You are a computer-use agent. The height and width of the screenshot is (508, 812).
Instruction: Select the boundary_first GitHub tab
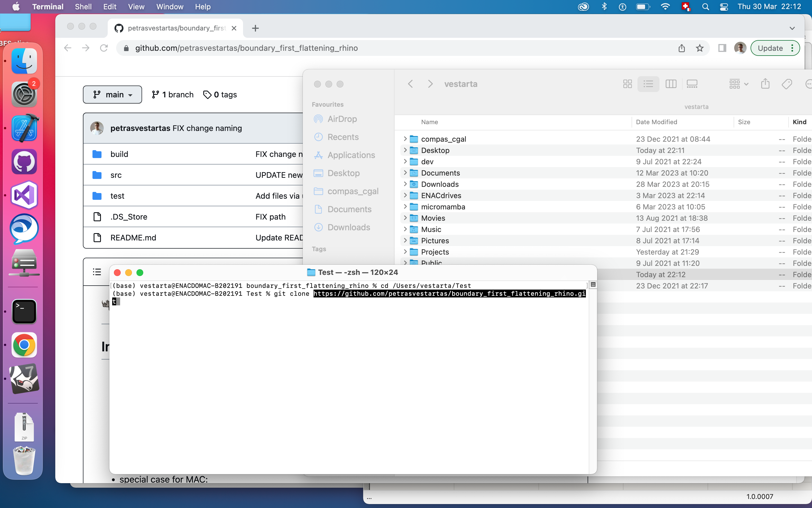[x=175, y=28]
